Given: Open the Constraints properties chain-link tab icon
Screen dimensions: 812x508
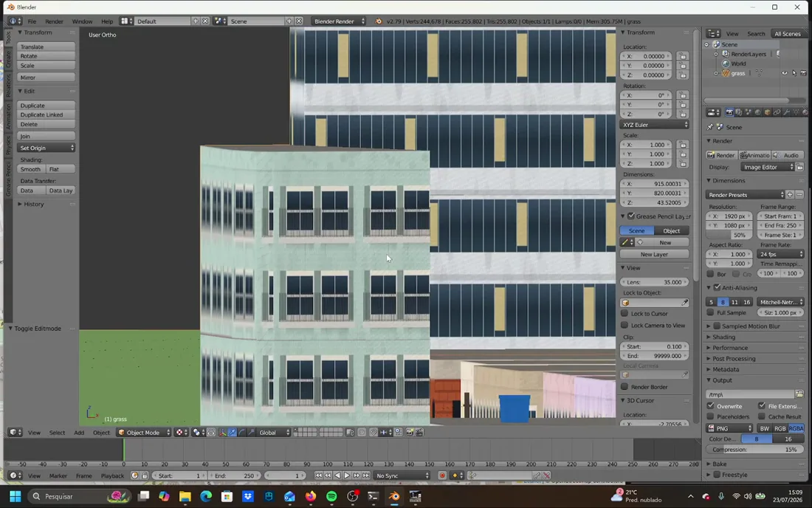Looking at the screenshot, I should [x=777, y=112].
